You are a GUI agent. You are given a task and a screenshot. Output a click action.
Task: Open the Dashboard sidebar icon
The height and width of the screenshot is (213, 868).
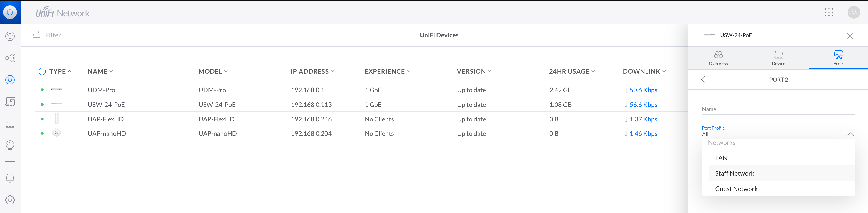(x=10, y=36)
